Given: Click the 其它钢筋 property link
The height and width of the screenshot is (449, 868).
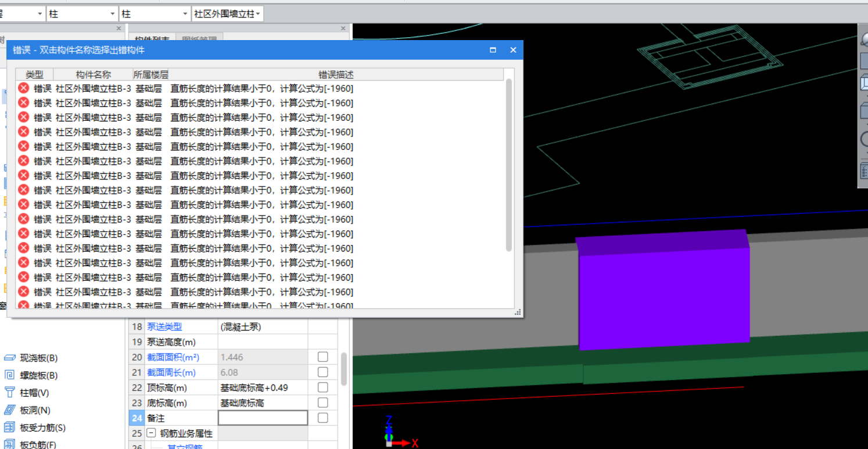Looking at the screenshot, I should (184, 447).
